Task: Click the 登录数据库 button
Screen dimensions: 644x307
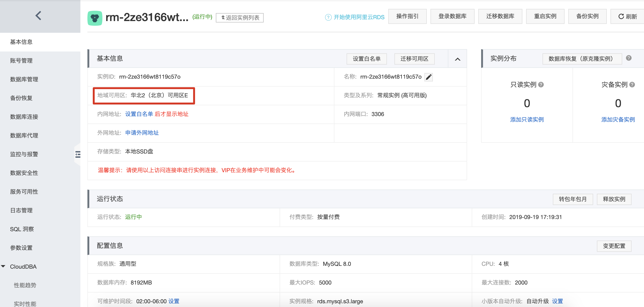Action: tap(452, 16)
